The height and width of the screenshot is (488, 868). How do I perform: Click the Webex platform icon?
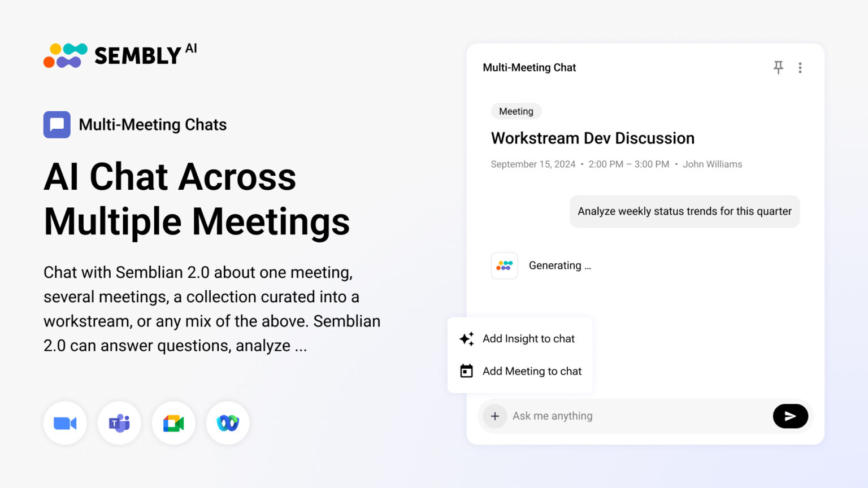click(228, 422)
